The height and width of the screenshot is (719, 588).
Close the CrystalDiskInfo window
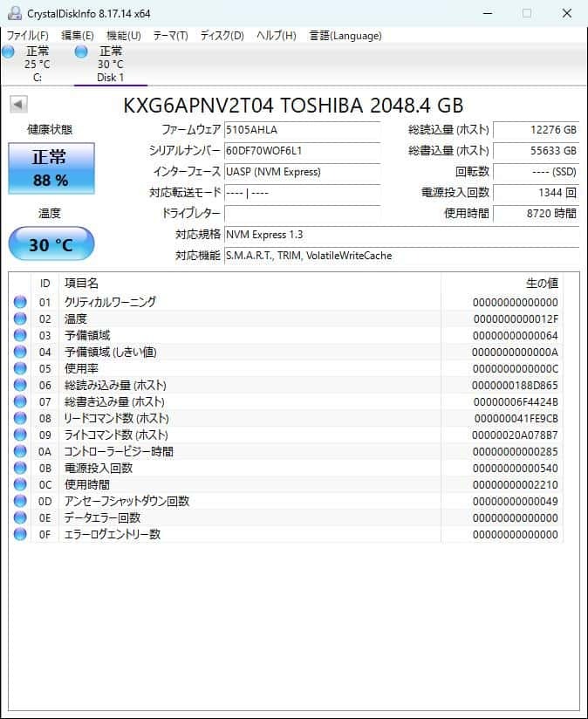pos(567,13)
